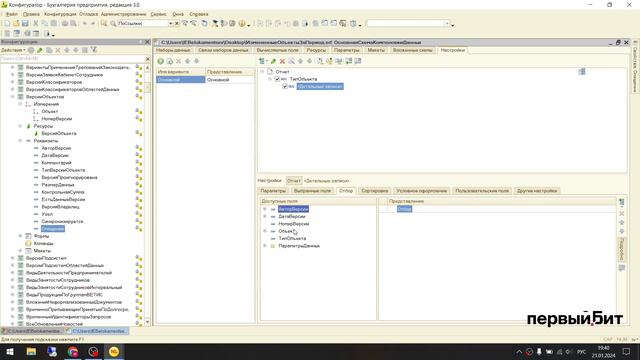Open the notification center icon in system tray
Screen dimensions: 640x360
[x=627, y=351]
